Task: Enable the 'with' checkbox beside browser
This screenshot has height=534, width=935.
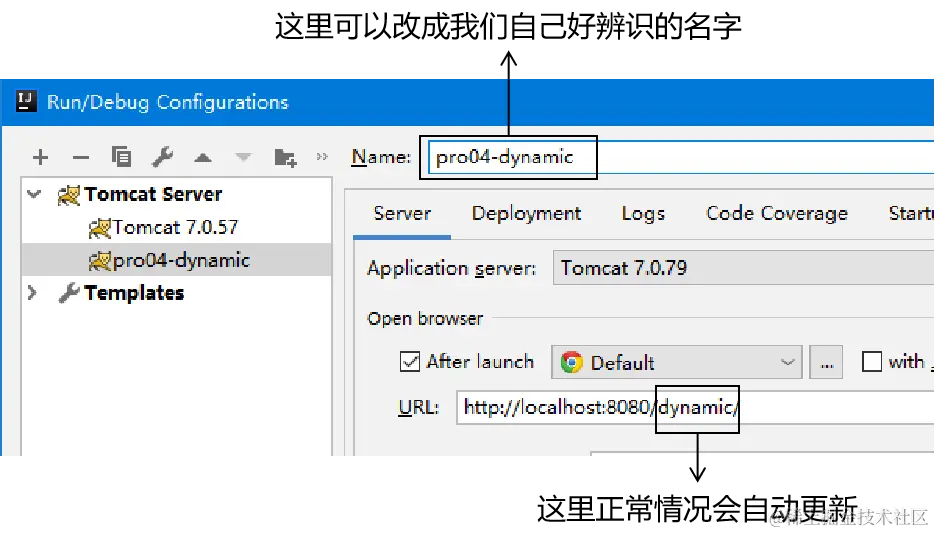Action: (872, 361)
